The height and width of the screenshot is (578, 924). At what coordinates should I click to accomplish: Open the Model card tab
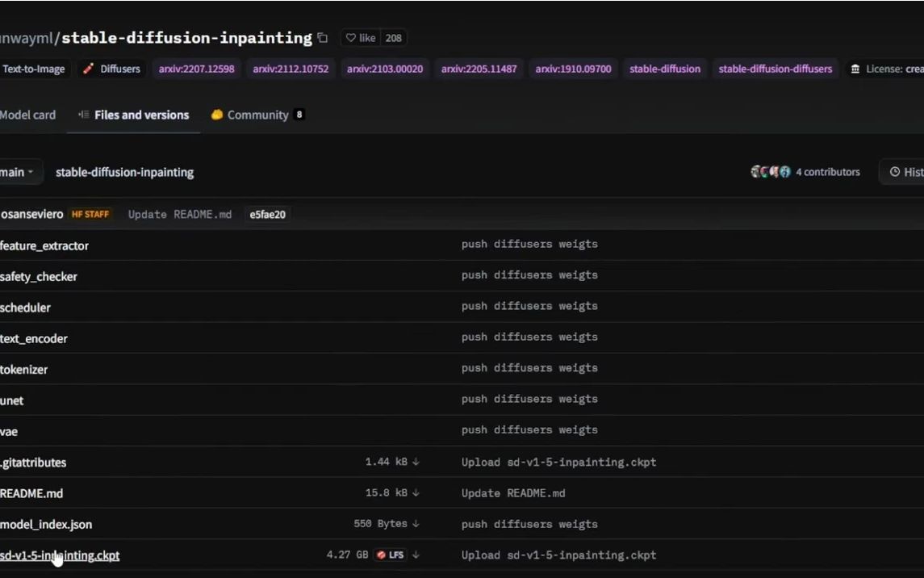click(27, 115)
